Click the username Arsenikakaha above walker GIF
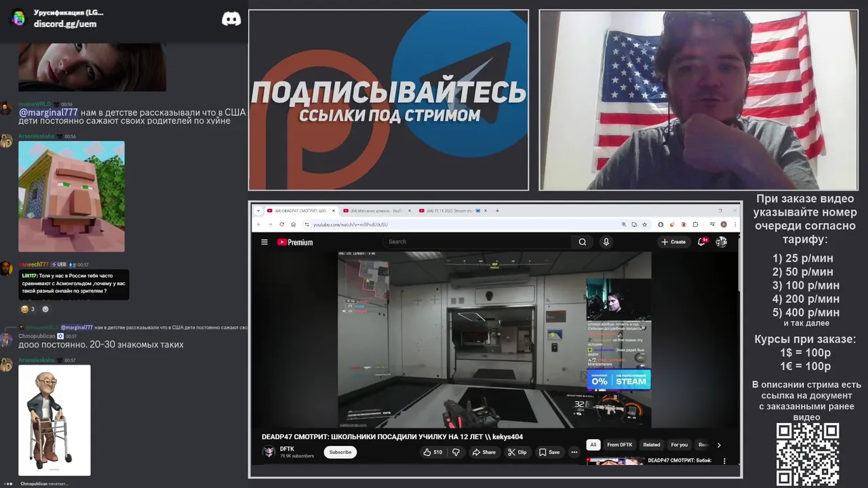 coord(37,360)
